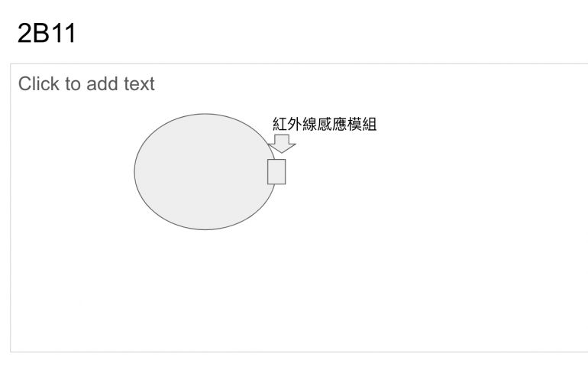This screenshot has width=588, height=367.
Task: Place cursor at the word 'Click' in placeholder
Action: tap(40, 84)
